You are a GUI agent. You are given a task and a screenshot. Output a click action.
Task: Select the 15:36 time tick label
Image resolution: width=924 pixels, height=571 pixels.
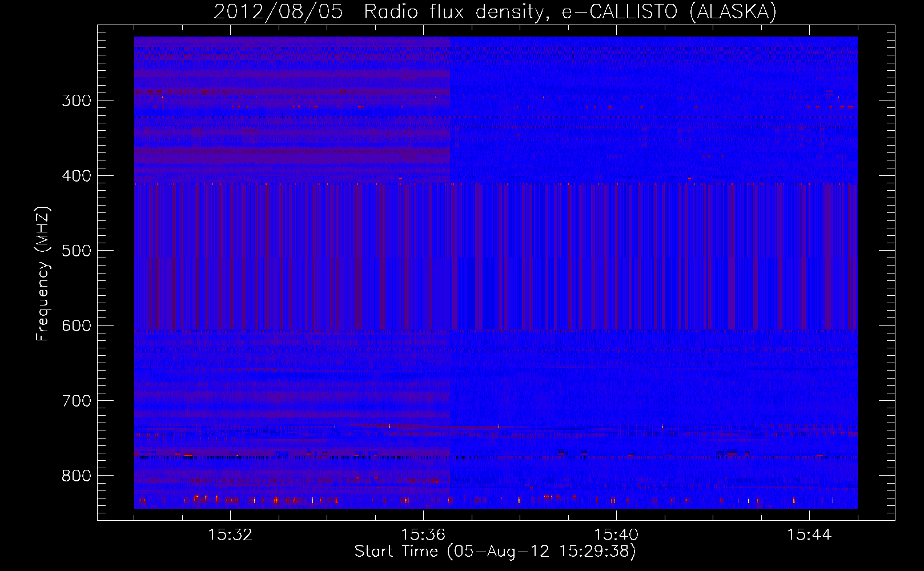tap(423, 535)
